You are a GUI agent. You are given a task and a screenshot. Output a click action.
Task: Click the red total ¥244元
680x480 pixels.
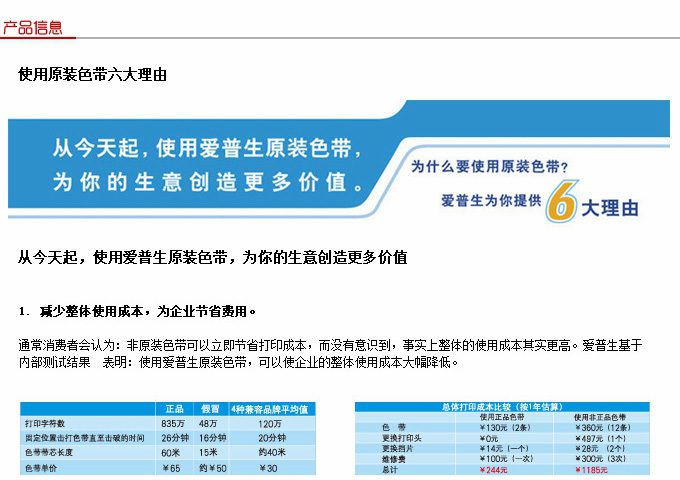point(494,470)
